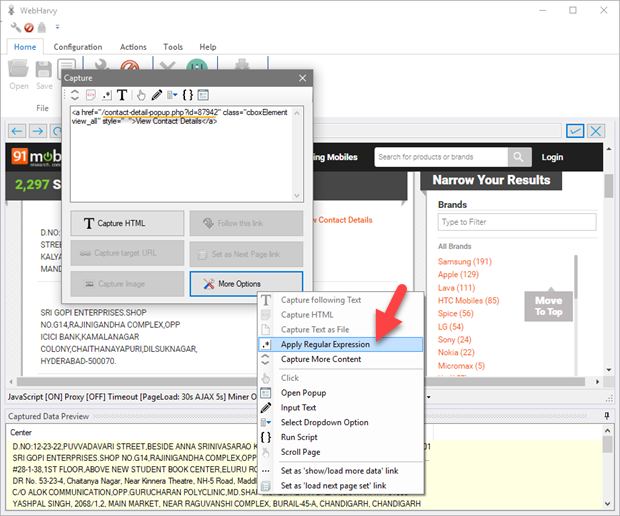Click the bold T text icon in Capture toolbar
Viewport: 620px width, 516px height.
click(x=122, y=96)
